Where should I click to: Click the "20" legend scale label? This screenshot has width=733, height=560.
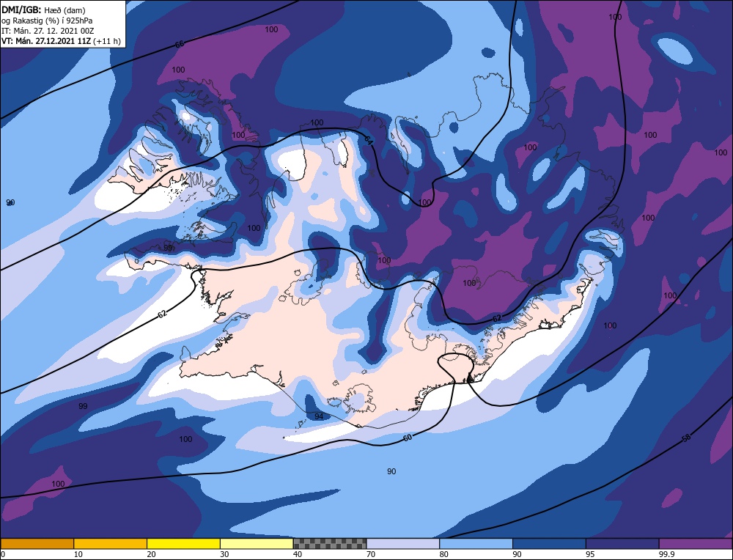[152, 554]
